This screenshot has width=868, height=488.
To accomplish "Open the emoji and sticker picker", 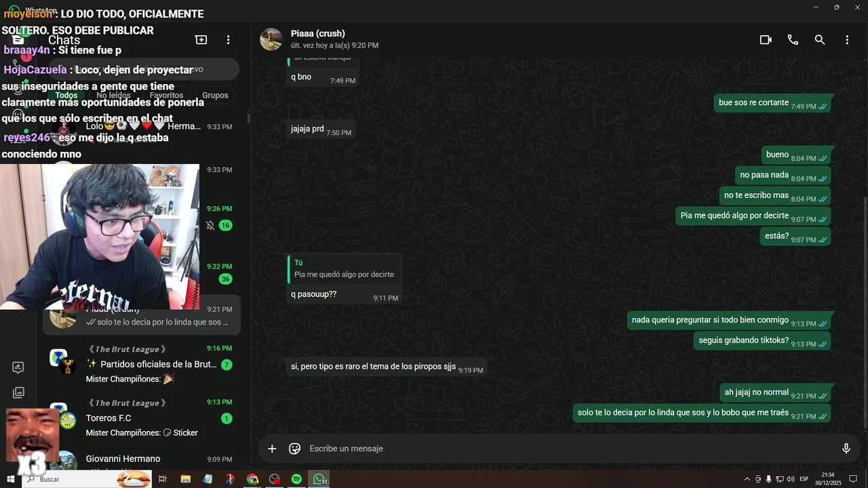I will point(295,449).
